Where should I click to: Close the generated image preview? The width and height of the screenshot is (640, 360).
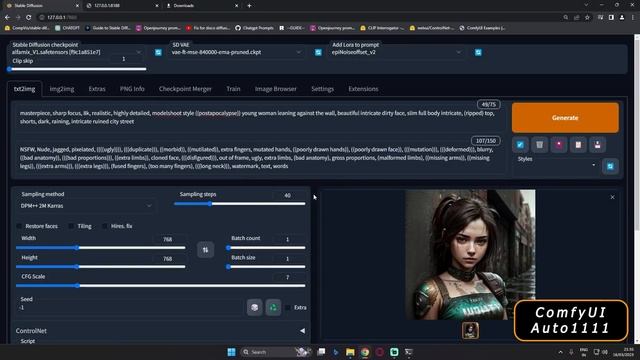(x=612, y=197)
